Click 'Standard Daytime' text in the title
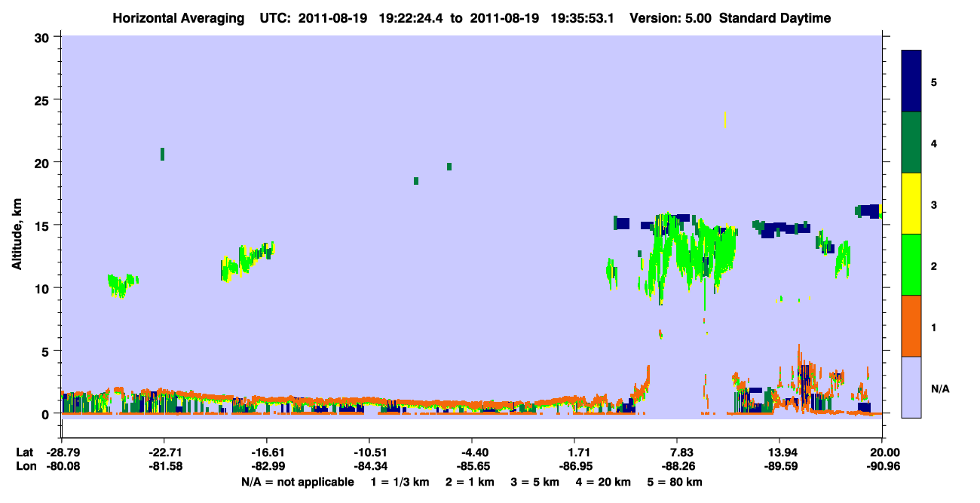The height and width of the screenshot is (503, 980). coord(775,19)
